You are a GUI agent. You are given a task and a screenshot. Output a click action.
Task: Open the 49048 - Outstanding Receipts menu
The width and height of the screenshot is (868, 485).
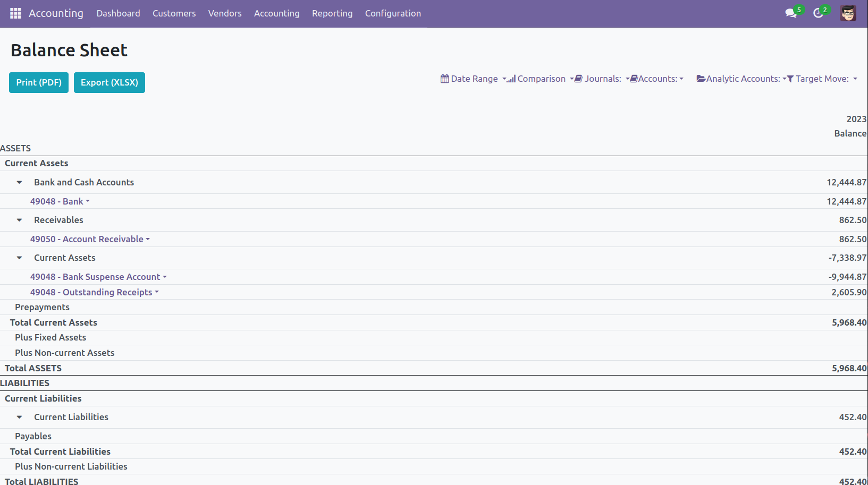(95, 292)
